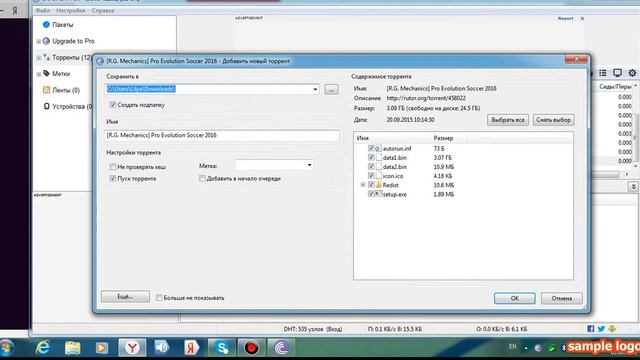The image size is (640, 360).
Task: Click Снять выбор button
Action: tap(553, 120)
